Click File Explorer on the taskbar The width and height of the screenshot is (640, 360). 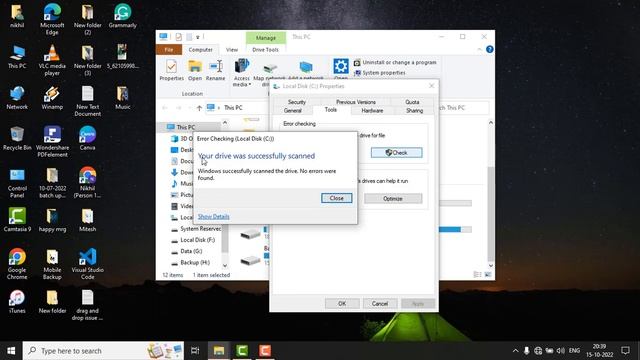tap(219, 351)
